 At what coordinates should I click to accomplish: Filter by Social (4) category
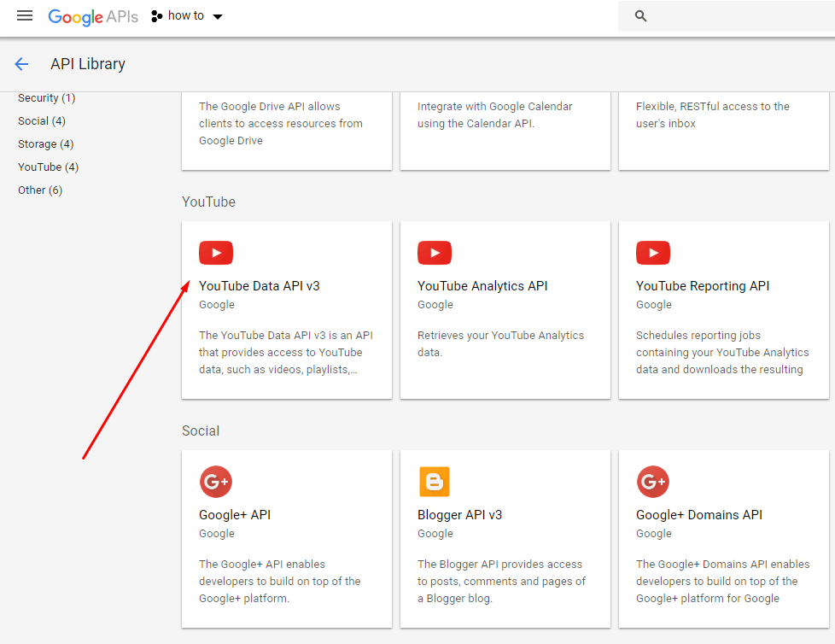pos(42,121)
